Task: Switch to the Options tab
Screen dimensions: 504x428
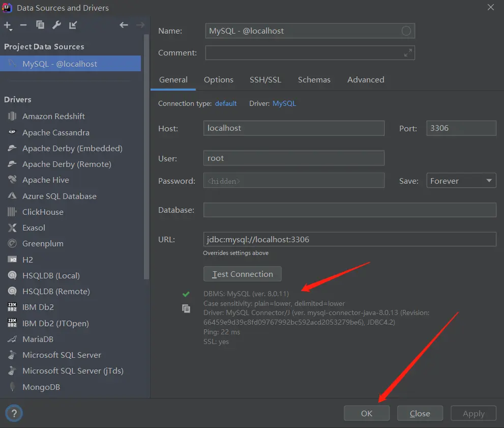Action: (219, 80)
